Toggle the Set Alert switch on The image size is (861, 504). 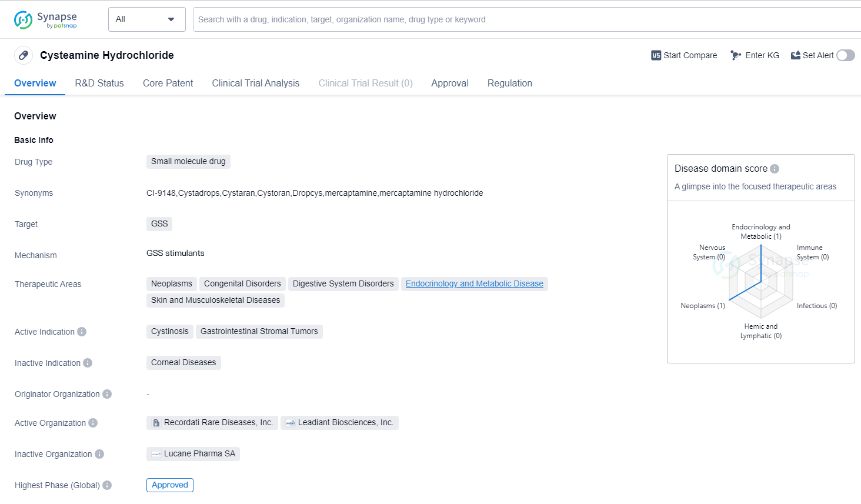tap(845, 55)
